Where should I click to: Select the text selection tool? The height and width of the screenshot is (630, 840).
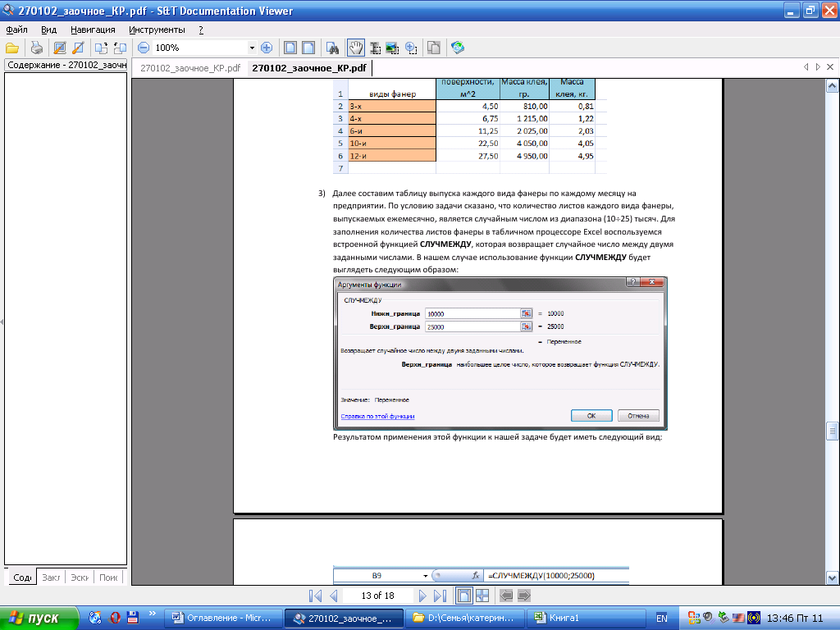click(x=375, y=48)
